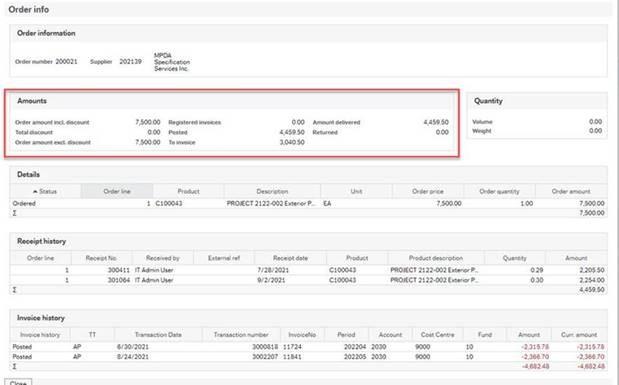Viewport: 619px width, 385px height.
Task: Select the Transaction Date column header
Action: tap(158, 334)
